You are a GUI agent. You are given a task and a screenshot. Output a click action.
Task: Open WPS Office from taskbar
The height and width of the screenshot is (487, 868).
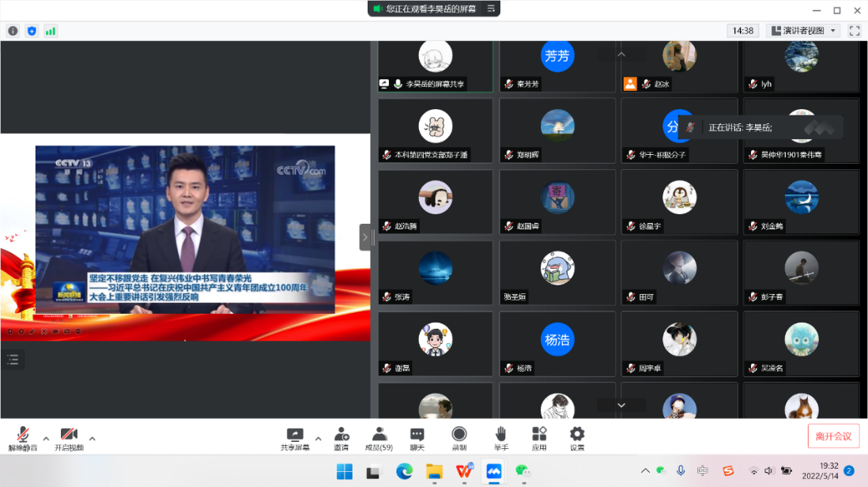464,471
